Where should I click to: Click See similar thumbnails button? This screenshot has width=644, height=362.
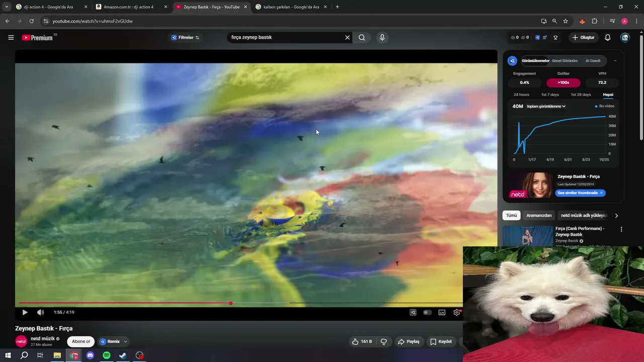click(580, 193)
